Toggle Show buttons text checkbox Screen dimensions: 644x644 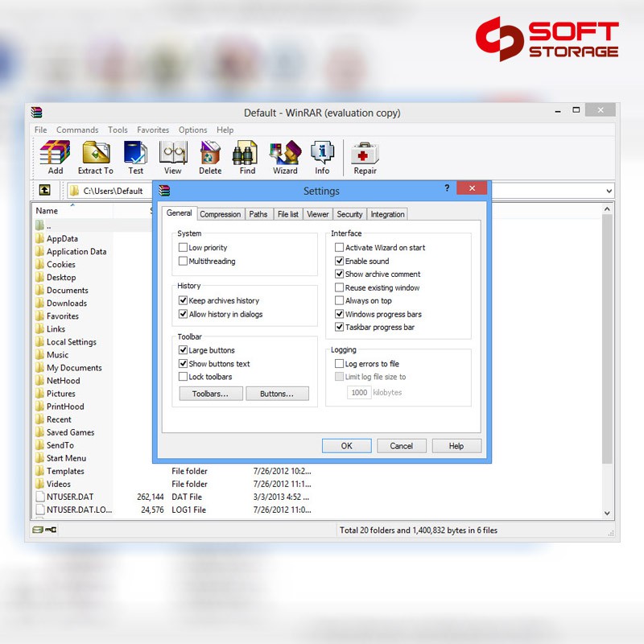click(x=184, y=364)
